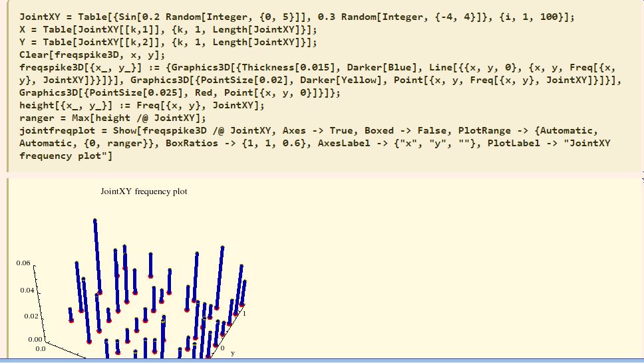
Task: Click the code line starting with "JointXY = Table"
Action: (x=297, y=17)
